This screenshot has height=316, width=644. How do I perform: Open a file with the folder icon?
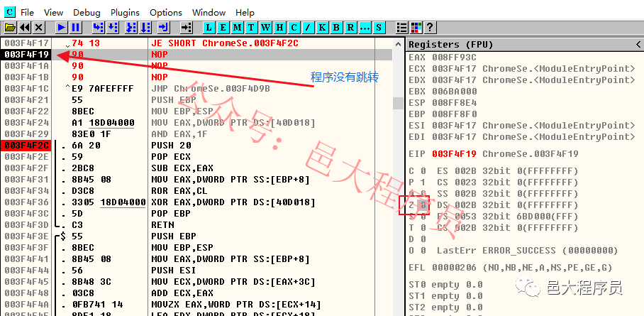[10, 28]
